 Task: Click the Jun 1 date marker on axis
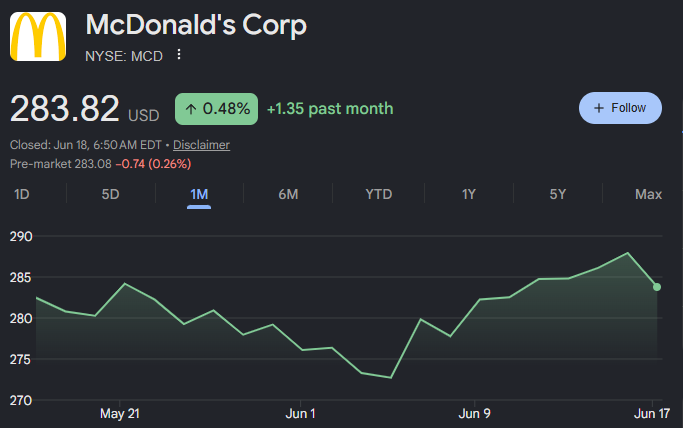coord(300,413)
